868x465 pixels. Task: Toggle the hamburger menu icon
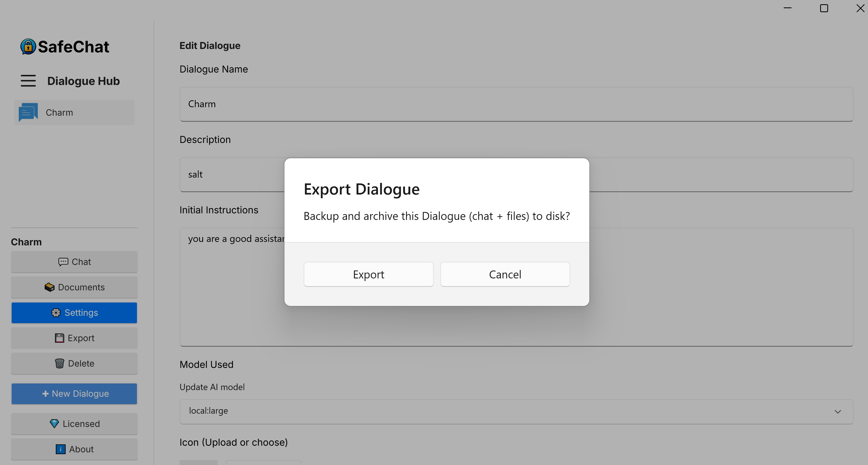28,81
